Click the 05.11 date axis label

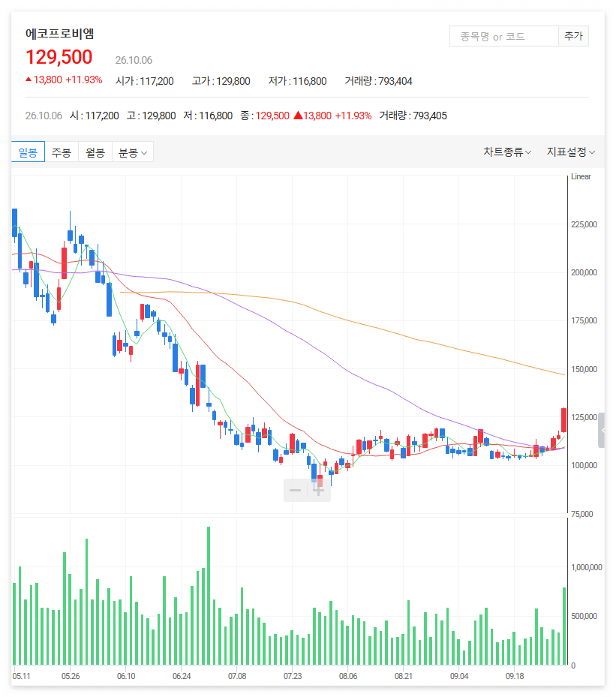coord(21,676)
